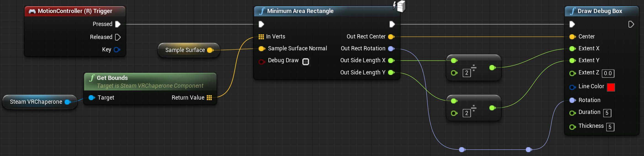The width and height of the screenshot is (644, 156).
Task: Click the Thickness value field
Action: tap(610, 127)
